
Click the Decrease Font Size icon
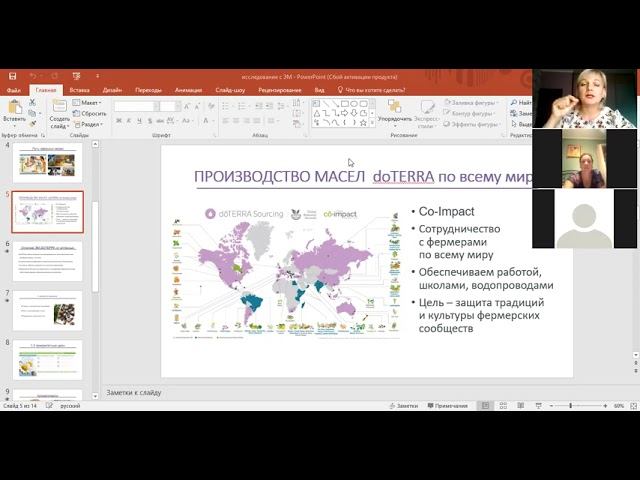click(x=198, y=107)
